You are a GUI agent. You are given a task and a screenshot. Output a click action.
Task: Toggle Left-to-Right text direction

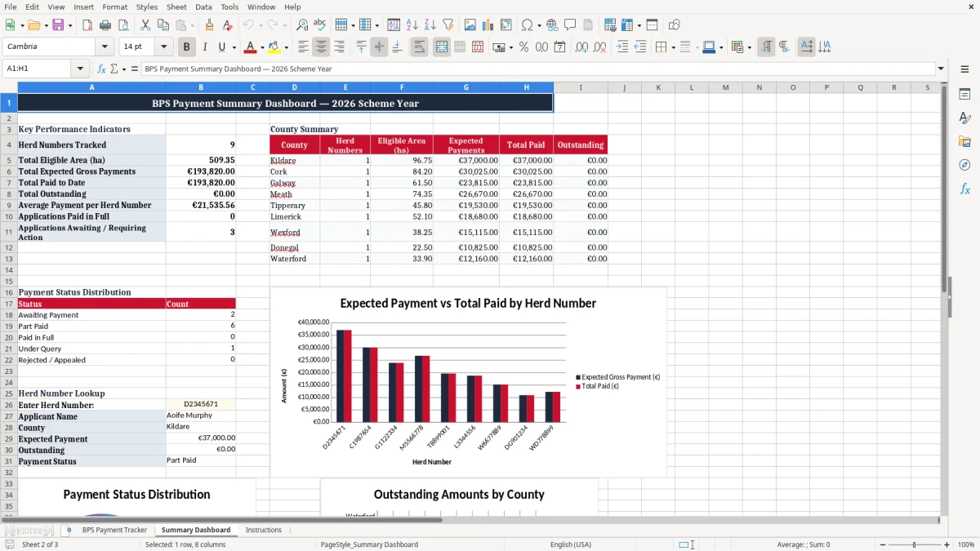766,47
